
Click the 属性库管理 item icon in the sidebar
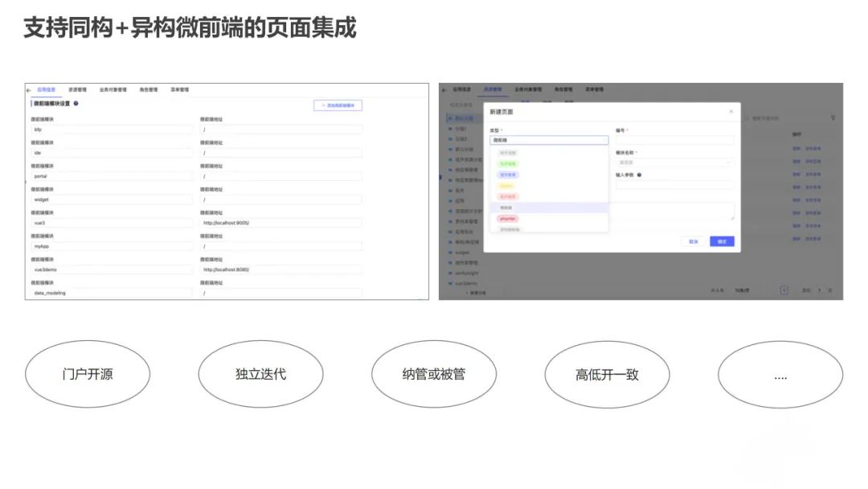point(450,263)
